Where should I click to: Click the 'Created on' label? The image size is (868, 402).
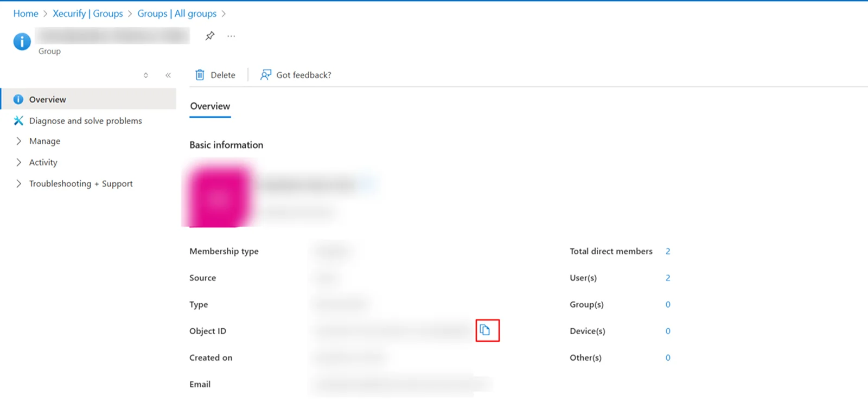[211, 358]
